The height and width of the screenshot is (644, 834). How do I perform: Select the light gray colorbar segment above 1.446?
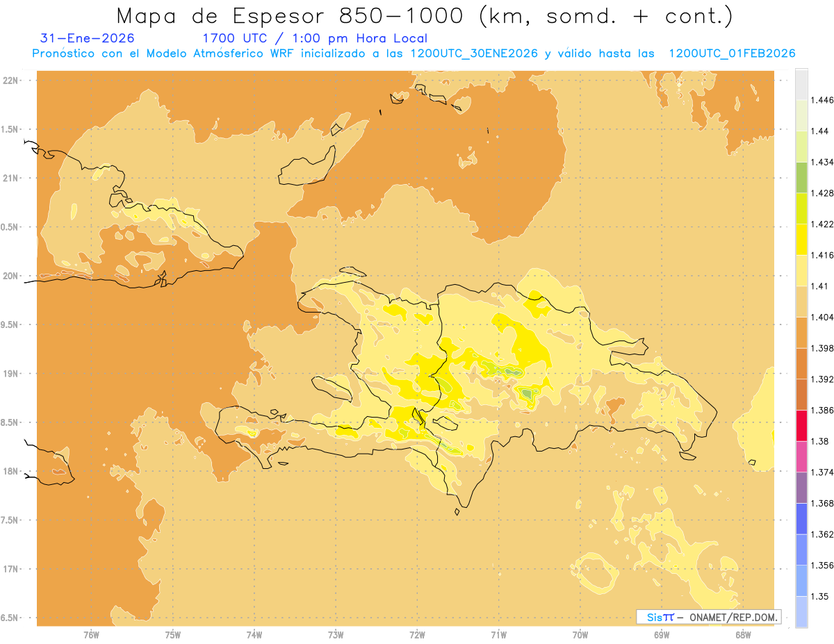[x=801, y=84]
